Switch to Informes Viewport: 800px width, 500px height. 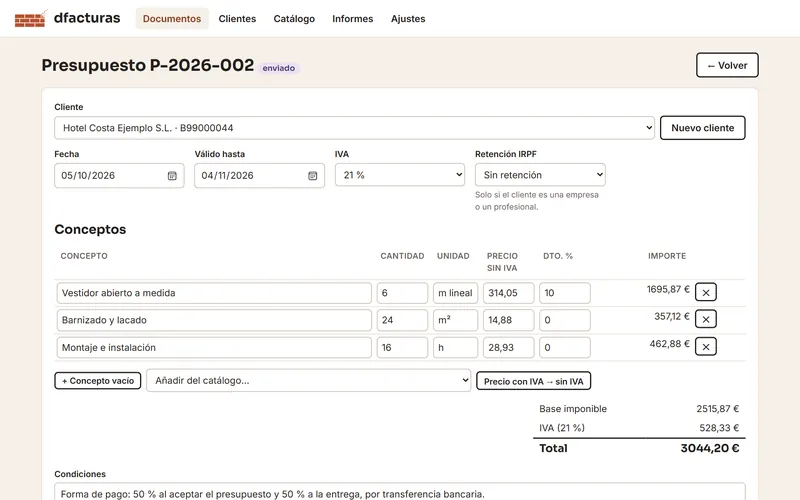(x=353, y=19)
